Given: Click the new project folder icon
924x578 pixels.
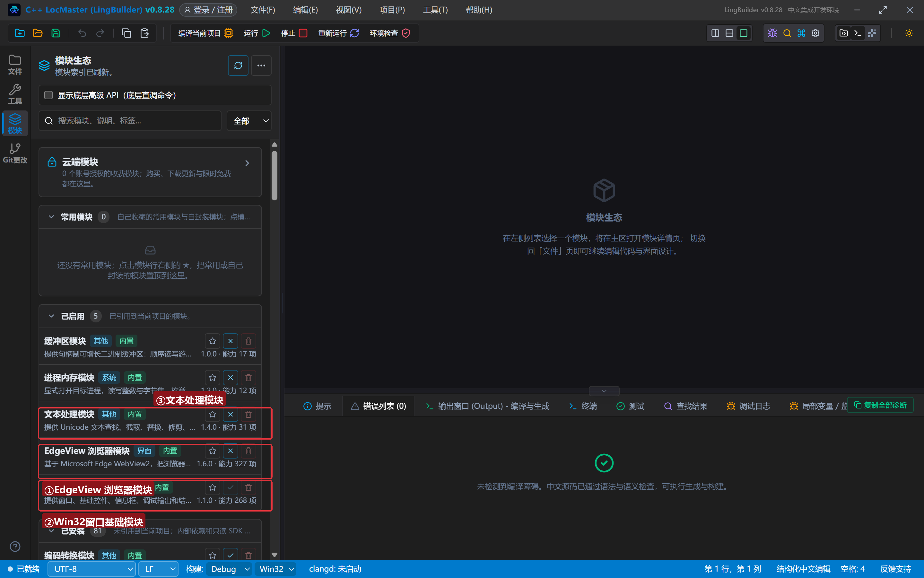Looking at the screenshot, I should click(20, 33).
